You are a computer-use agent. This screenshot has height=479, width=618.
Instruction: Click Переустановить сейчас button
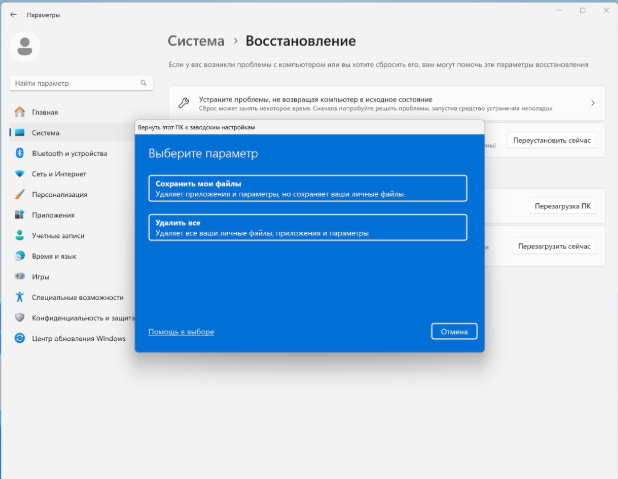(552, 140)
